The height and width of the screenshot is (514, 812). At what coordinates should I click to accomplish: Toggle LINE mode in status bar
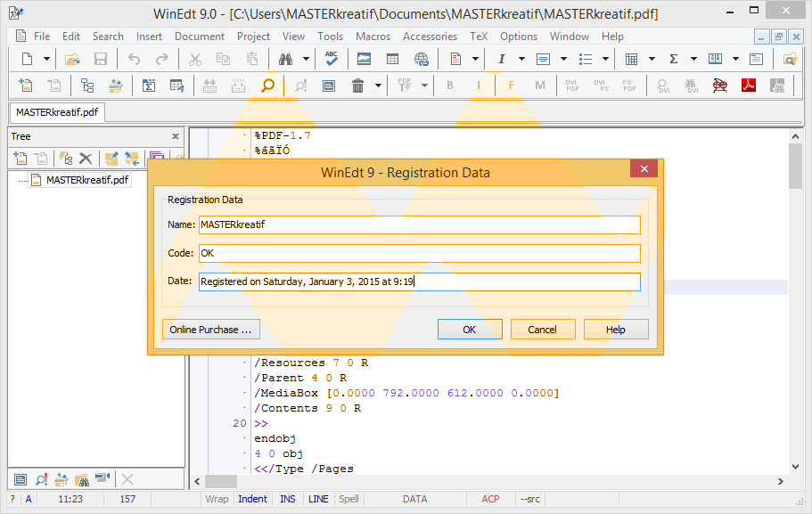tap(318, 499)
